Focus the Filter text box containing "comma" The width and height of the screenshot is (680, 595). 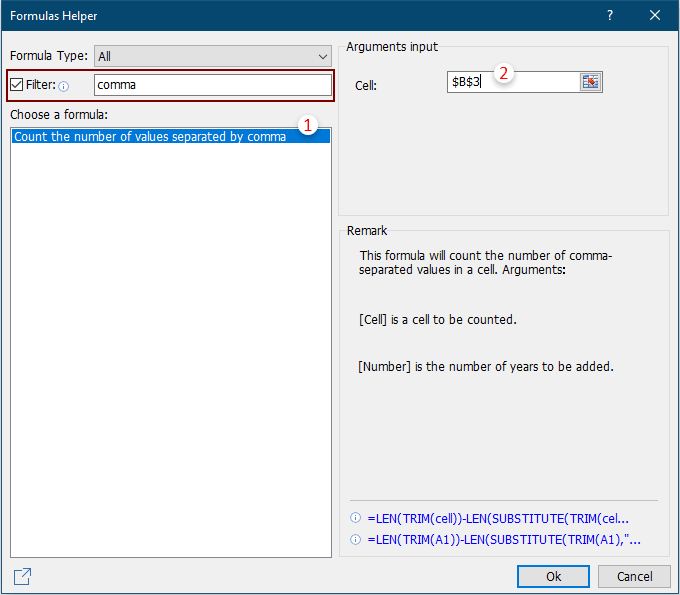click(212, 85)
